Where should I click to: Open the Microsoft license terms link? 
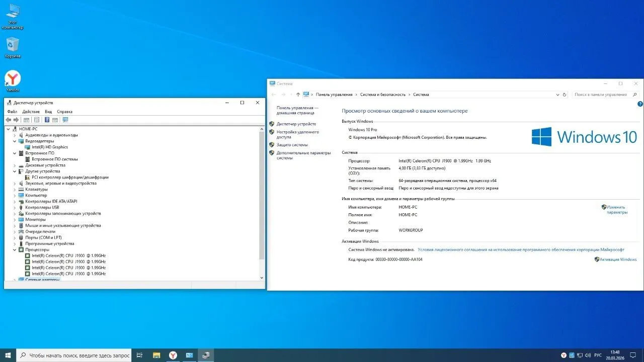tap(521, 249)
